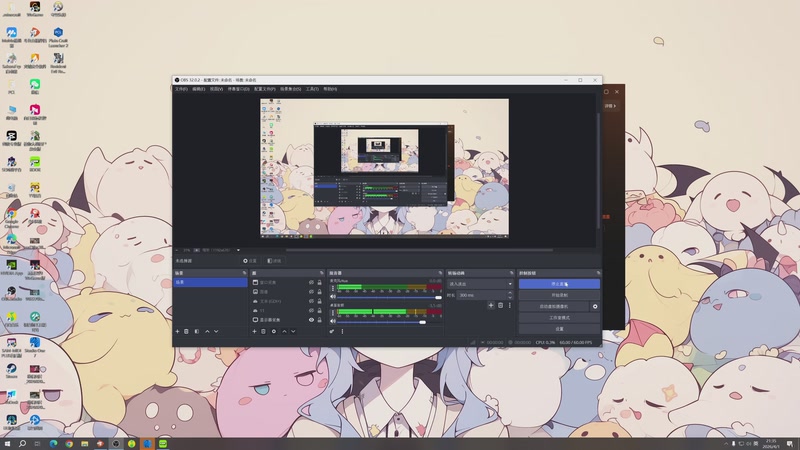Adjust the 麦克风/Aux volume slider
Viewport: 800px width, 450px height.
pos(389,297)
